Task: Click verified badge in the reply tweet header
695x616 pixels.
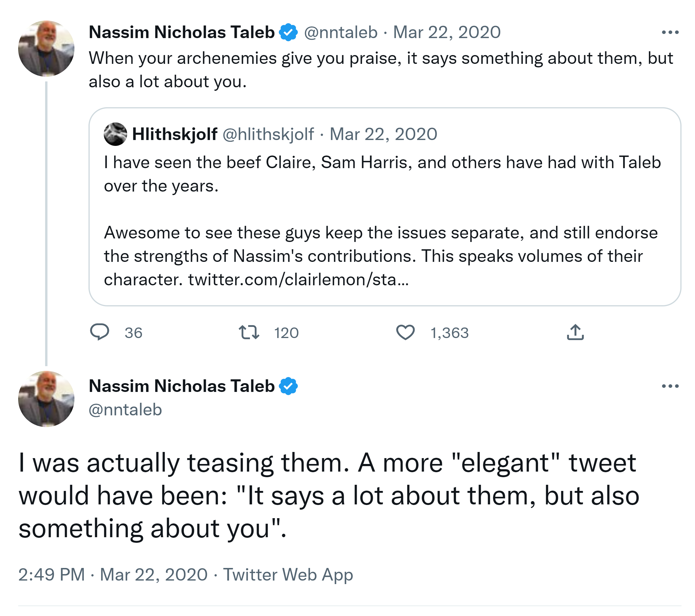Action: coord(288,386)
